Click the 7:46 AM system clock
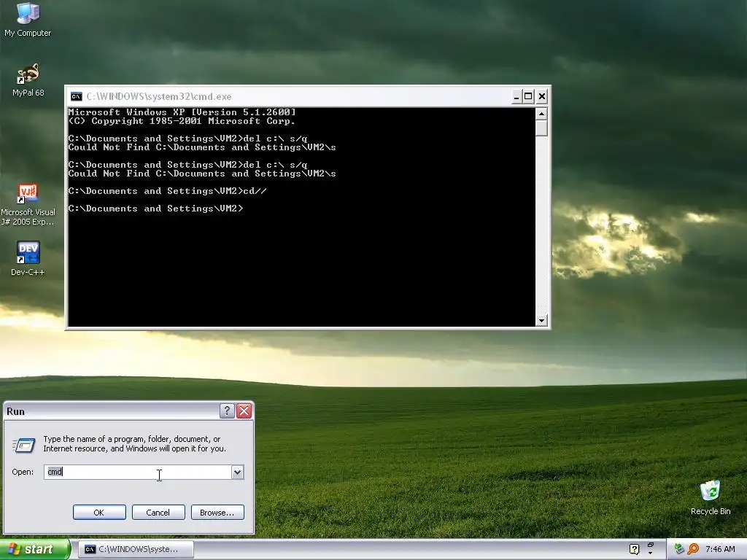The image size is (747, 560). (x=720, y=549)
